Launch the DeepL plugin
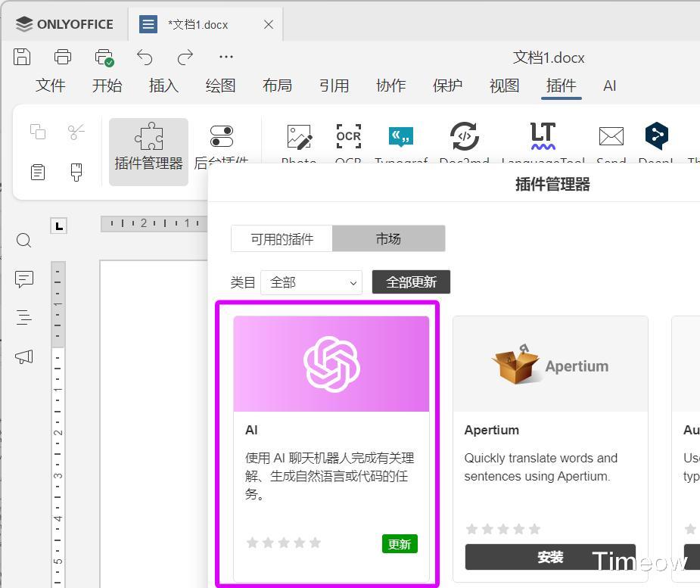Viewport: 700px width, 588px height. (x=656, y=143)
